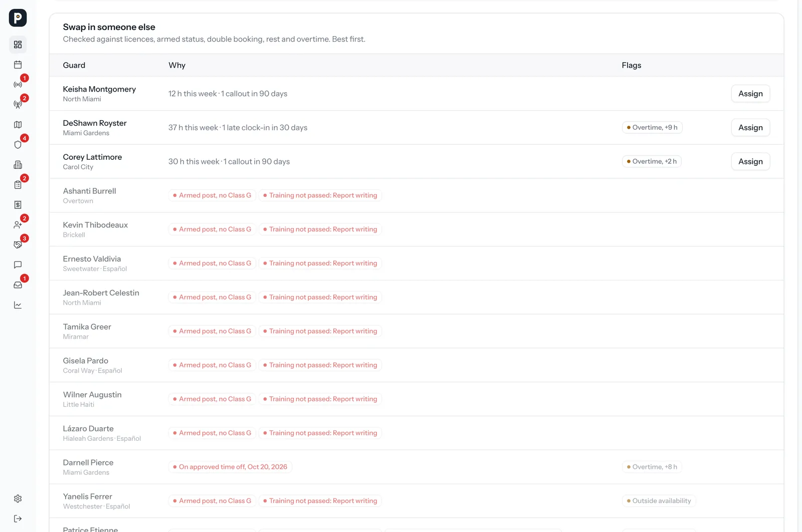Click the 'Overtime, +9 h' flag

[652, 127]
